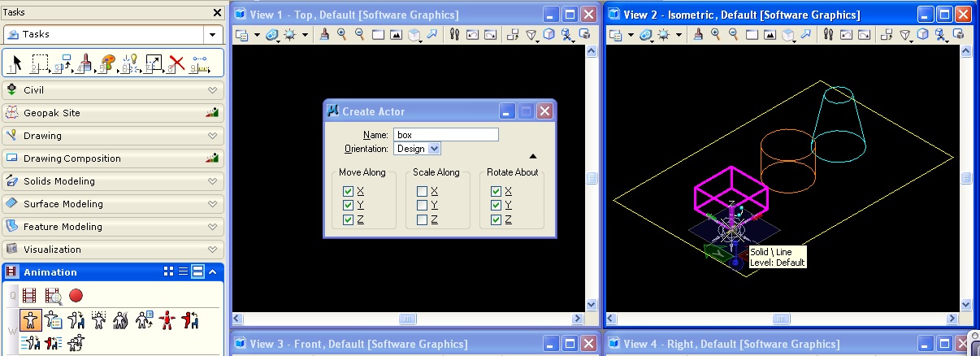Click Update View brush in View 1
This screenshot has height=356, width=980.
point(324,35)
